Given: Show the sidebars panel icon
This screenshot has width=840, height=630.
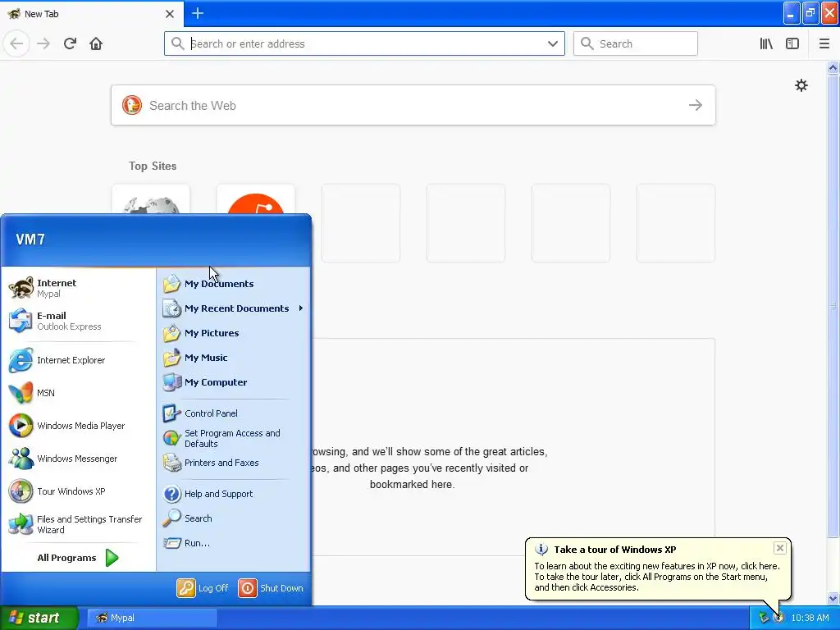Looking at the screenshot, I should tap(792, 43).
